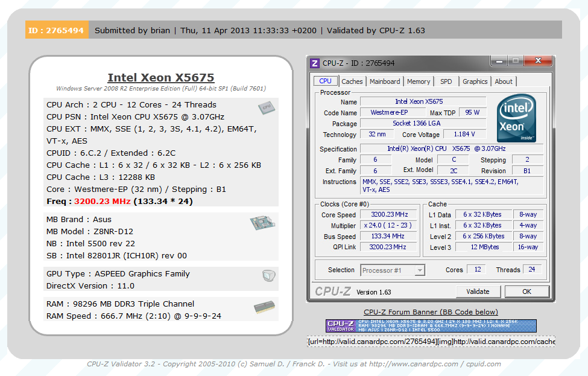Click the Multiplier value x 24.0 ( 12 - 23 )
The width and height of the screenshot is (588, 376).
389,225
